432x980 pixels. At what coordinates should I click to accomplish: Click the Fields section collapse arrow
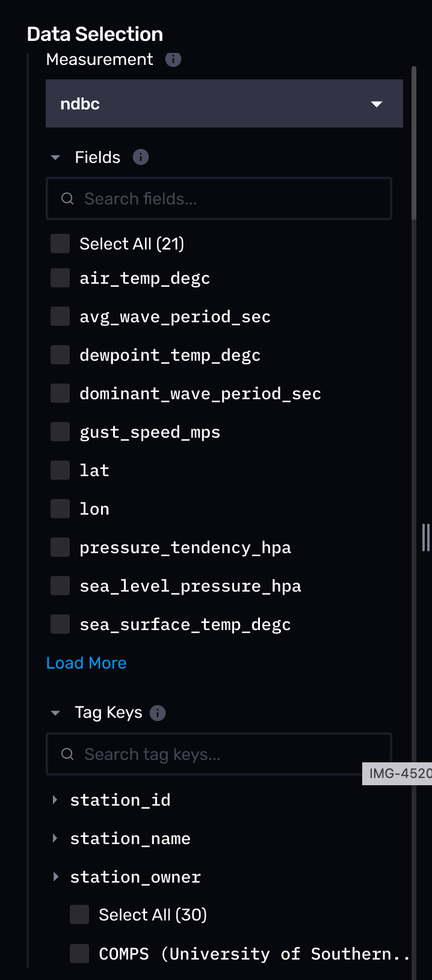55,157
